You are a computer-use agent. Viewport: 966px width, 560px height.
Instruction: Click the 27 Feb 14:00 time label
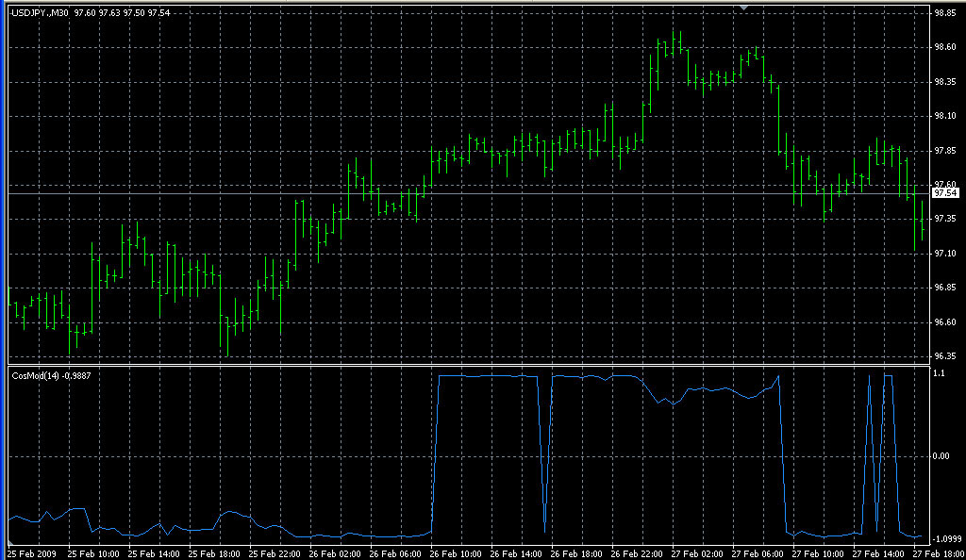[x=878, y=553]
